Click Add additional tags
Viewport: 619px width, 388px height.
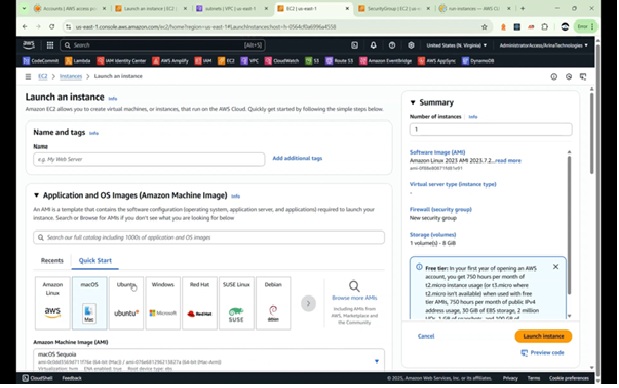(297, 158)
